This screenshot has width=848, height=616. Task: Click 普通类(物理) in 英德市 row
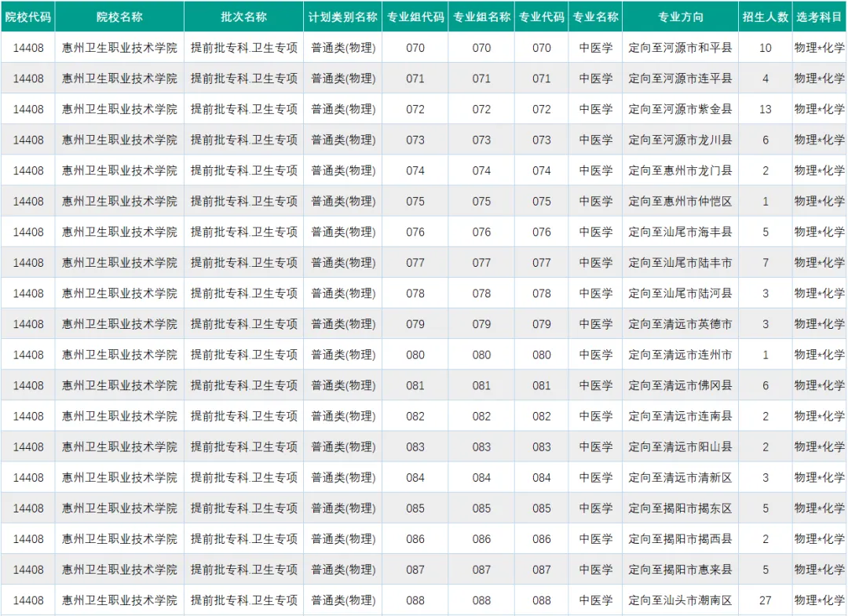343,324
